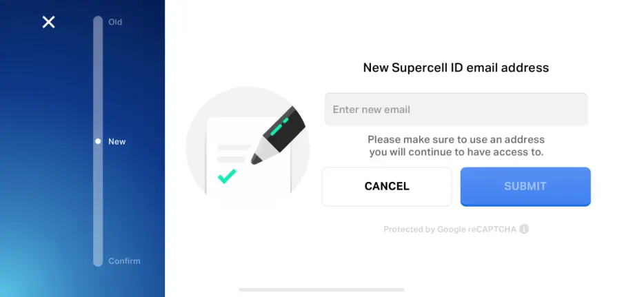This screenshot has height=297, width=644.
Task: Click the blue SUBMIT button
Action: coord(525,187)
